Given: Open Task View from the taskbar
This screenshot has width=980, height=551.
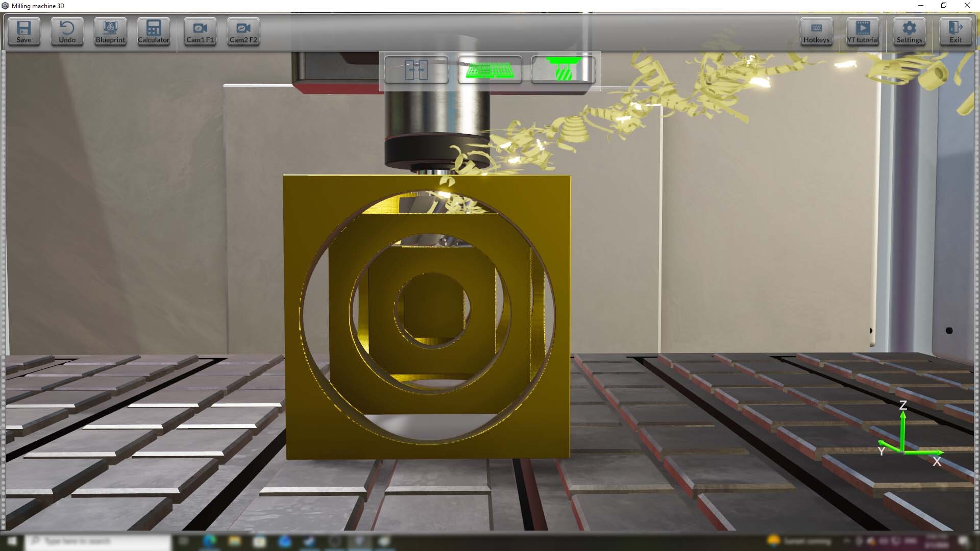Looking at the screenshot, I should [183, 541].
